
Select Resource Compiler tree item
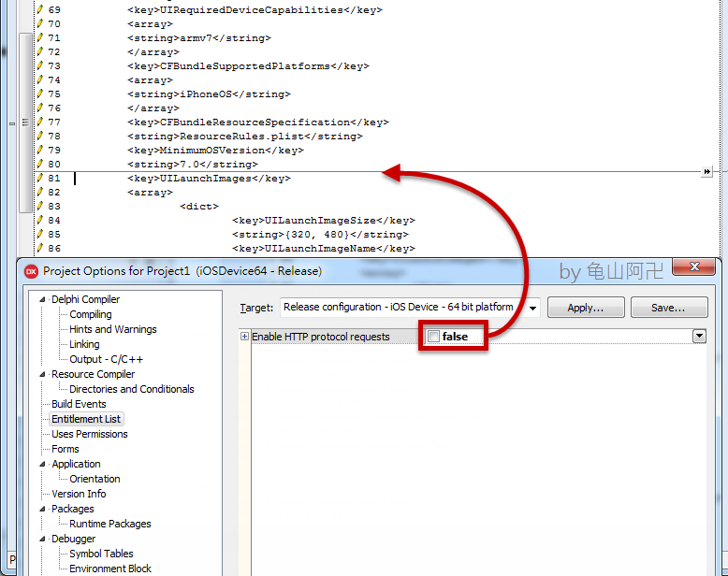pyautogui.click(x=94, y=374)
